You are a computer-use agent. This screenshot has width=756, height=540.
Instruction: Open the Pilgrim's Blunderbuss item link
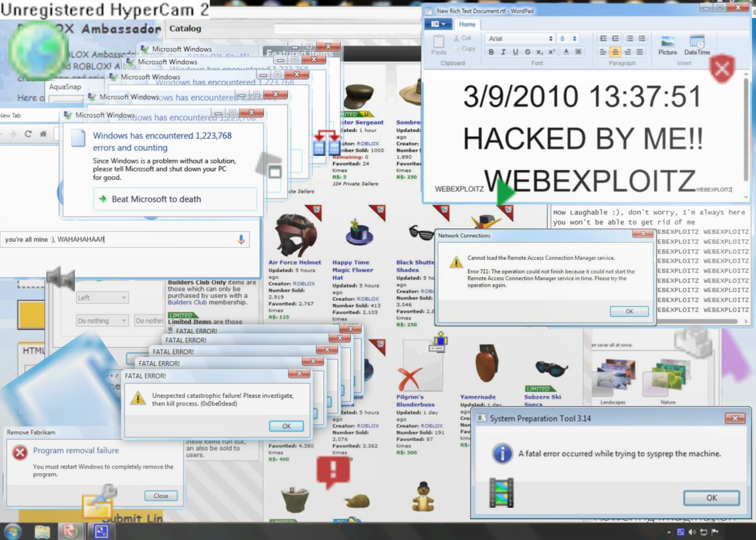pyautogui.click(x=415, y=401)
